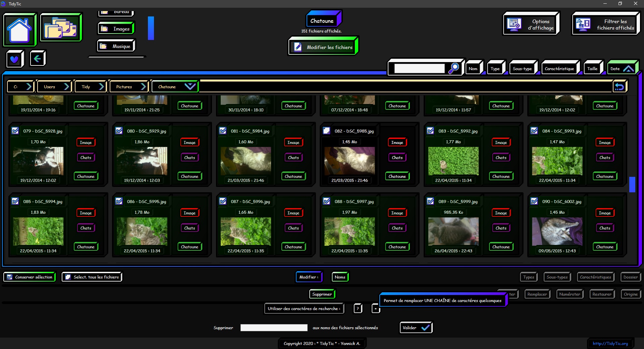The height and width of the screenshot is (349, 644).
Task: Go to the Home screen icon
Action: [19, 30]
